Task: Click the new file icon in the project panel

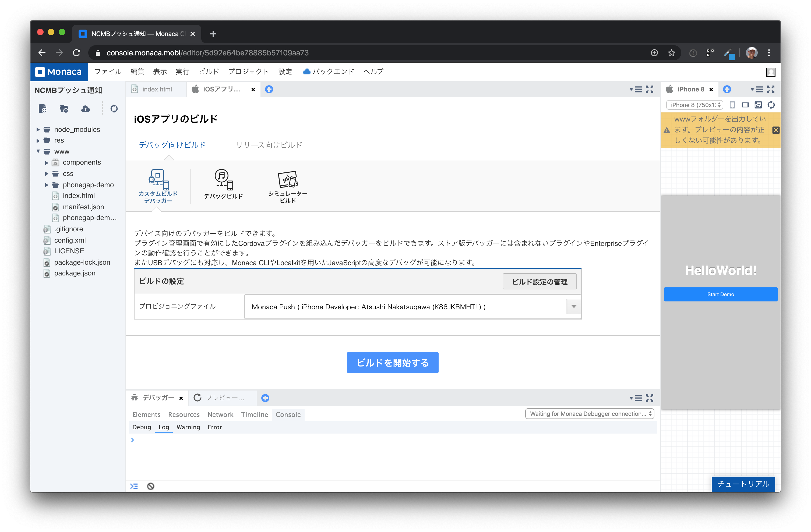Action: (x=43, y=109)
